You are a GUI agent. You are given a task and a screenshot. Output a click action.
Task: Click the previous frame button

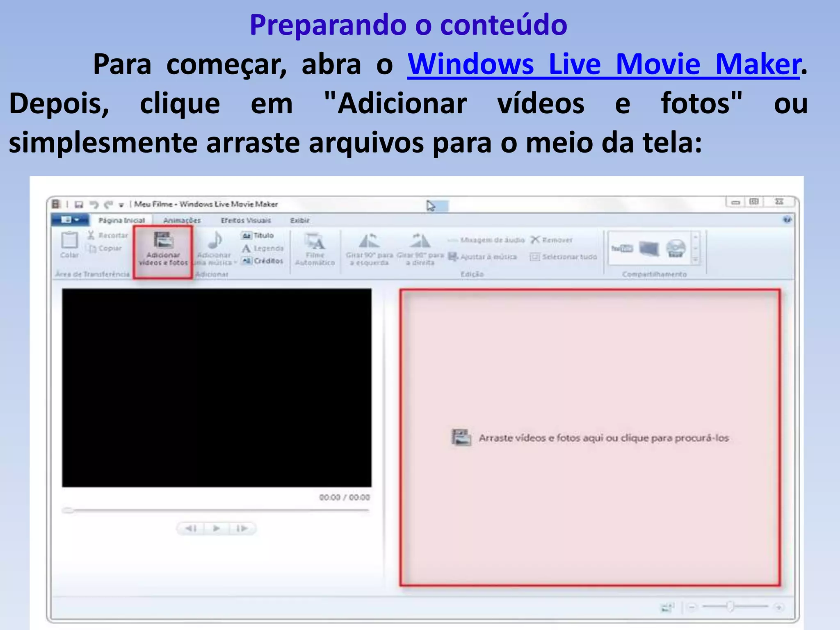(191, 528)
